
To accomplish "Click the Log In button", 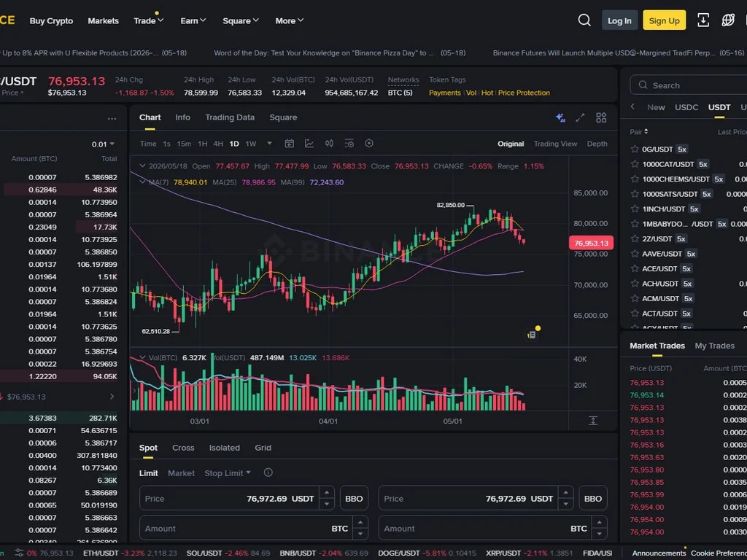I will click(619, 20).
